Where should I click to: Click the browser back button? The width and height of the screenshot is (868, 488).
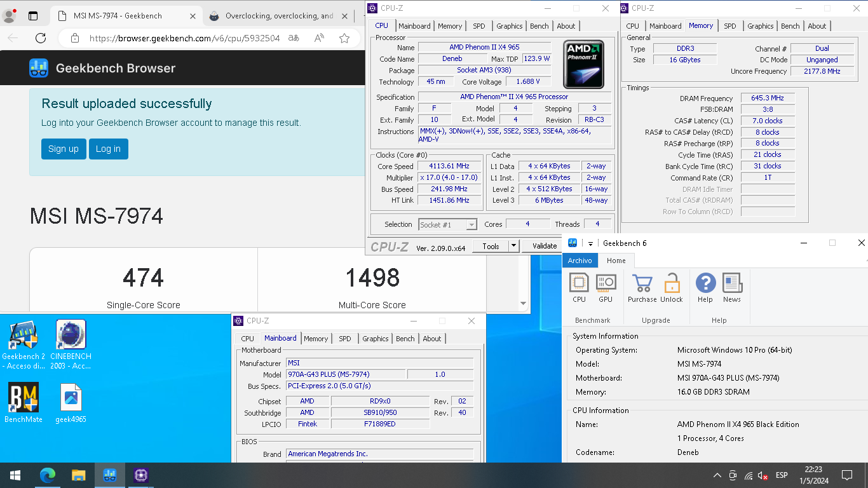tap(13, 38)
